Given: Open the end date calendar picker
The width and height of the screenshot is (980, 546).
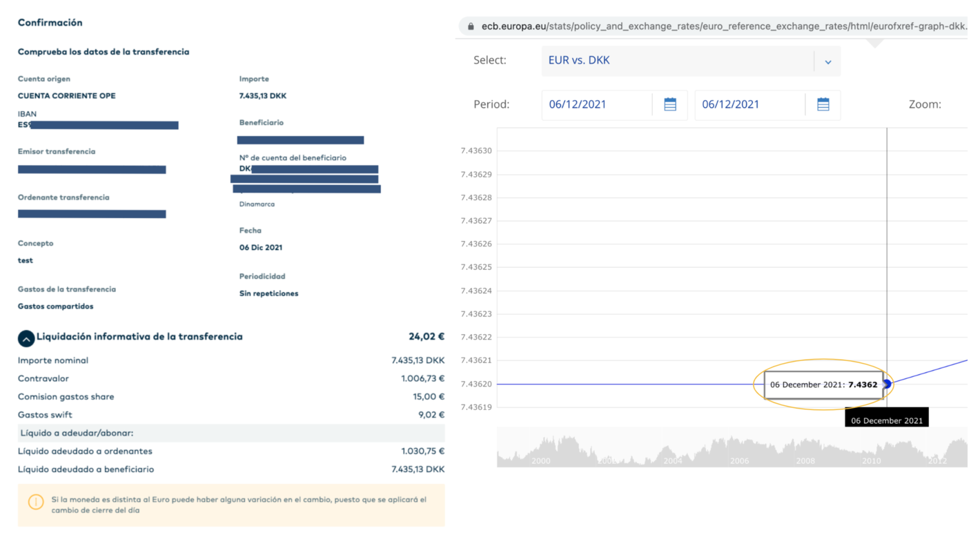Looking at the screenshot, I should pyautogui.click(x=823, y=104).
